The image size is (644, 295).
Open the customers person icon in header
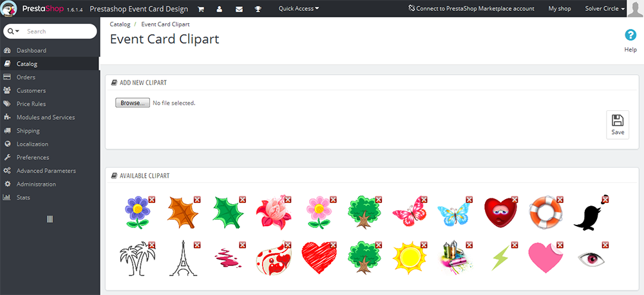220,8
